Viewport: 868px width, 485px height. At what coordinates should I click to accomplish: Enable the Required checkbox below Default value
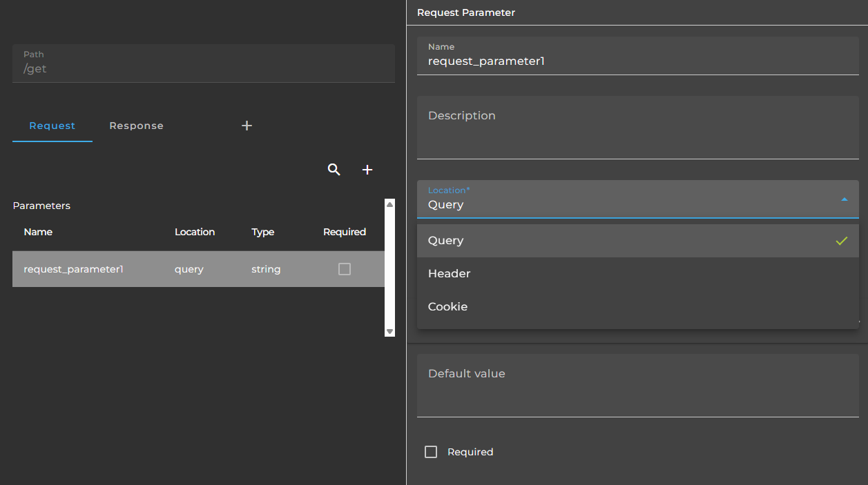(431, 452)
